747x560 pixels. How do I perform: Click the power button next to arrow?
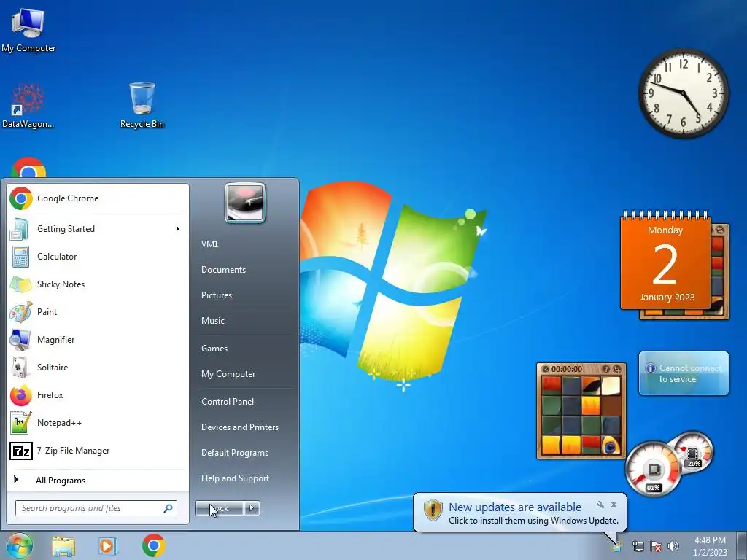point(220,508)
